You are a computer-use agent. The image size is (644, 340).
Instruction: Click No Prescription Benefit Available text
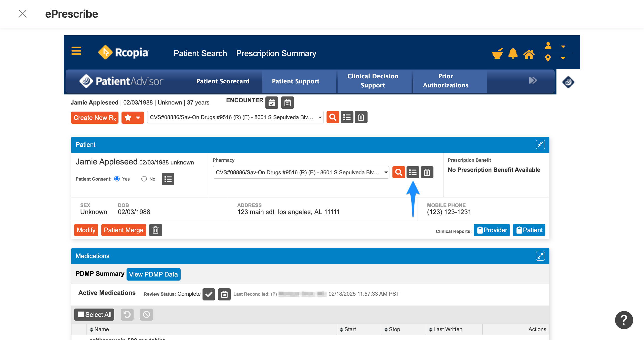pyautogui.click(x=494, y=170)
